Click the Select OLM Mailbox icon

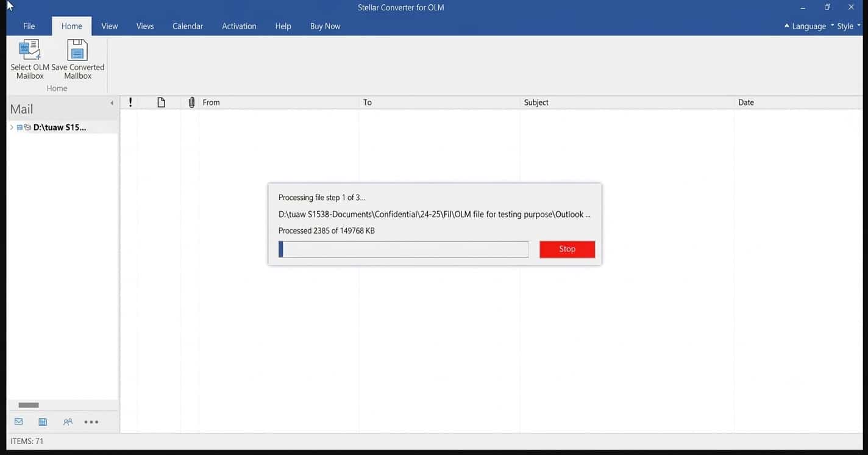pyautogui.click(x=30, y=49)
